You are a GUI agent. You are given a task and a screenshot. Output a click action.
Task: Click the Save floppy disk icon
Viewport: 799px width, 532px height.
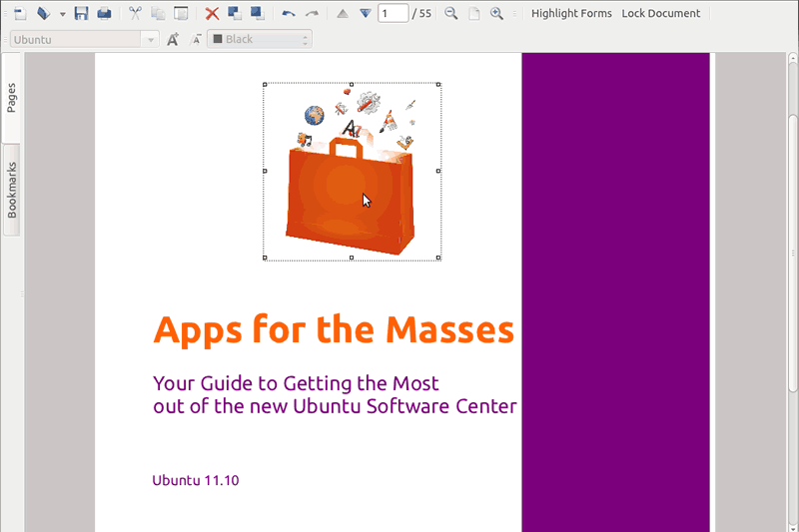pyautogui.click(x=81, y=14)
